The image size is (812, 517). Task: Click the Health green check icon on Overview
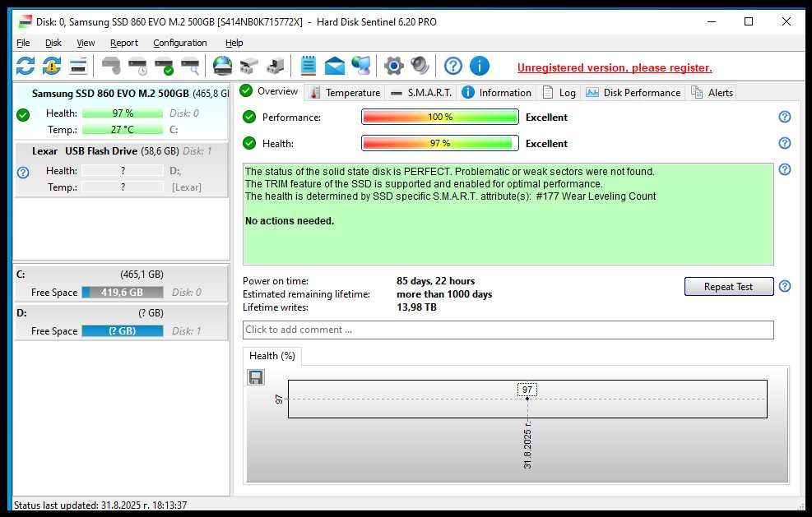pos(249,143)
